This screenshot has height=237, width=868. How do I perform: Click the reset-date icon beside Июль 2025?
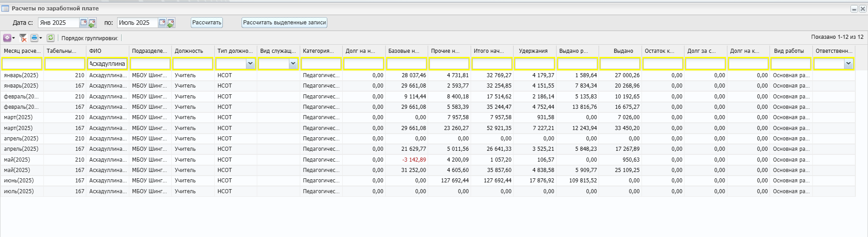pyautogui.click(x=171, y=23)
